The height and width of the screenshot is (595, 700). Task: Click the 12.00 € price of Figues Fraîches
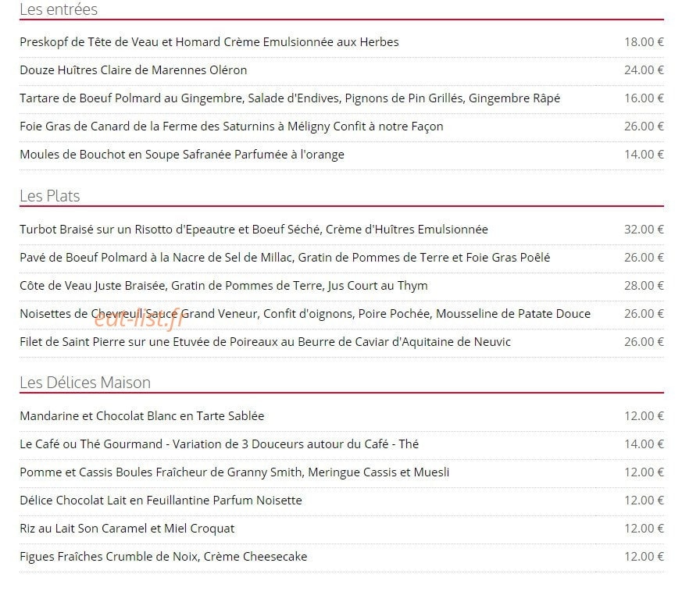(644, 556)
